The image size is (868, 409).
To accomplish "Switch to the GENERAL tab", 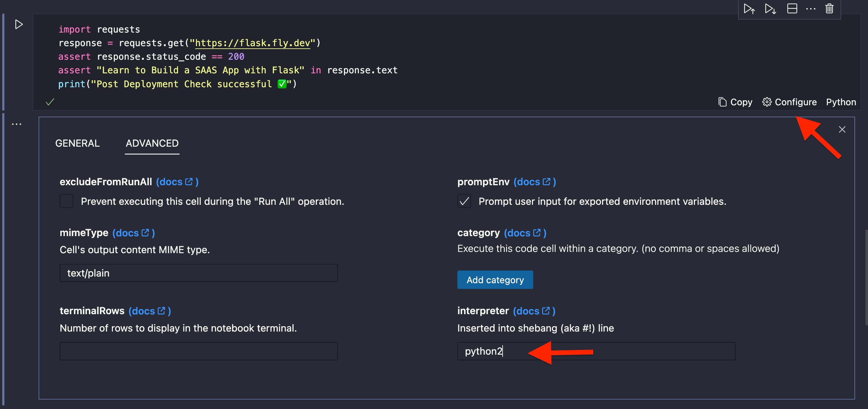I will 77,143.
